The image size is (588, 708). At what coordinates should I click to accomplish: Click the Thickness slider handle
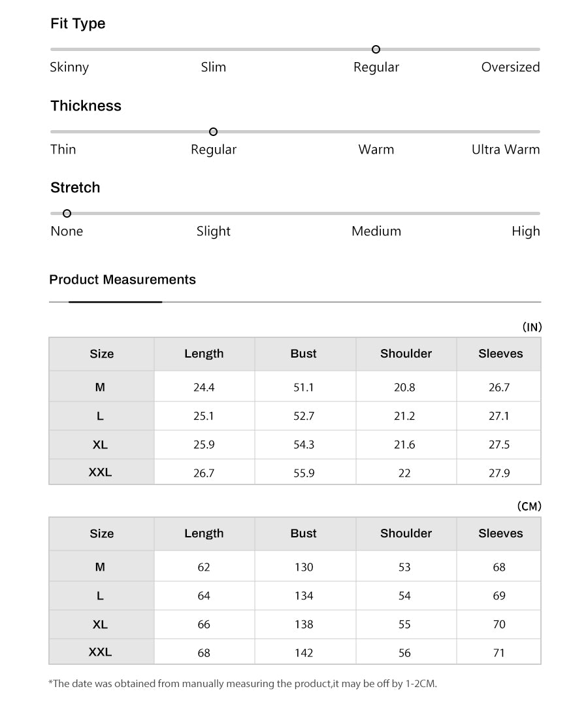[x=213, y=132]
